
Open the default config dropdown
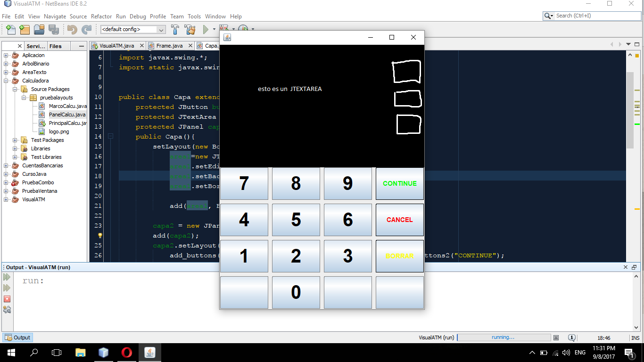[133, 29]
